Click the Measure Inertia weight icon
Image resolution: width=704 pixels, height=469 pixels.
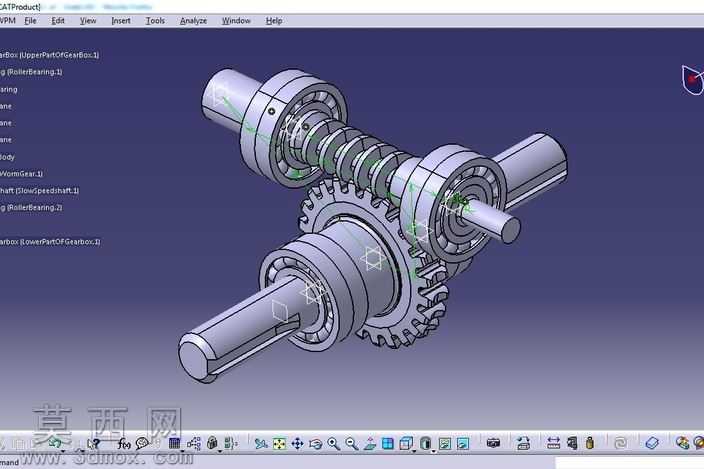[x=590, y=443]
